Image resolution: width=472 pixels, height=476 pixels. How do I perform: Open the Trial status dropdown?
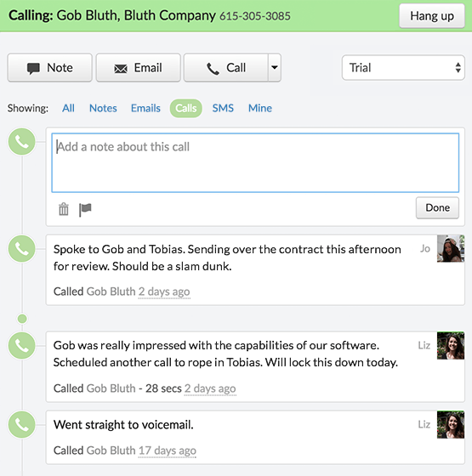[x=403, y=67]
